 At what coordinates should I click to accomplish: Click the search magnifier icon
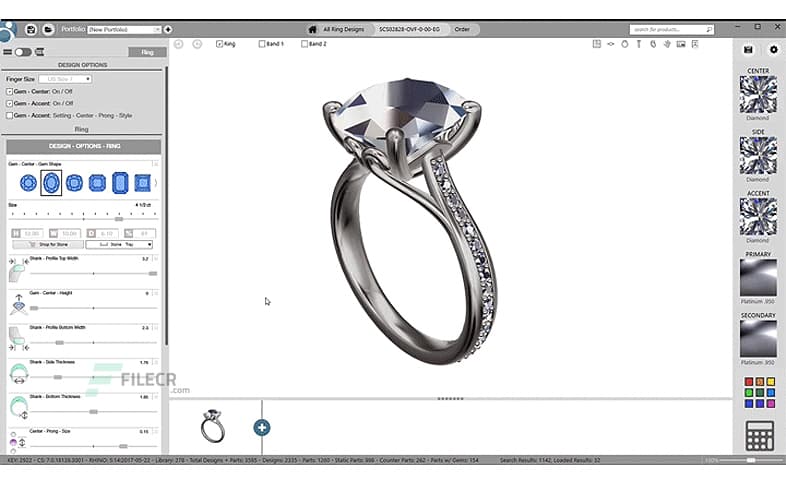point(709,30)
